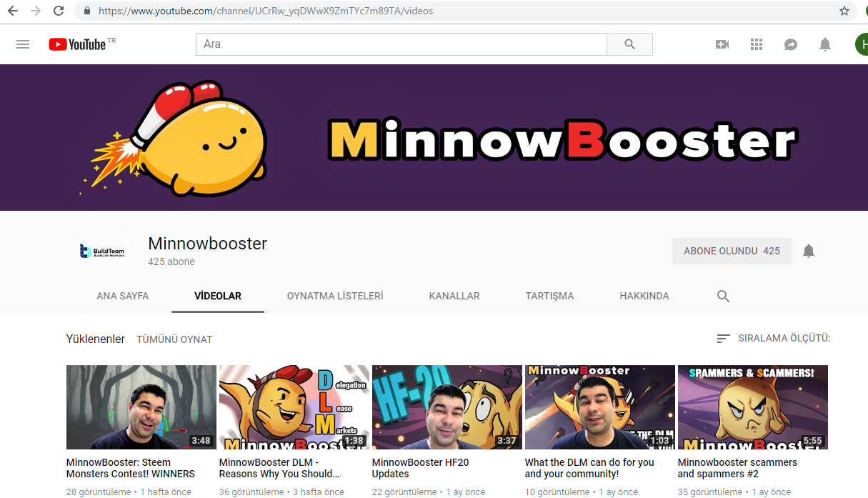Click the MinnowBooster channel banner image
This screenshot has width=868, height=498.
[x=434, y=138]
